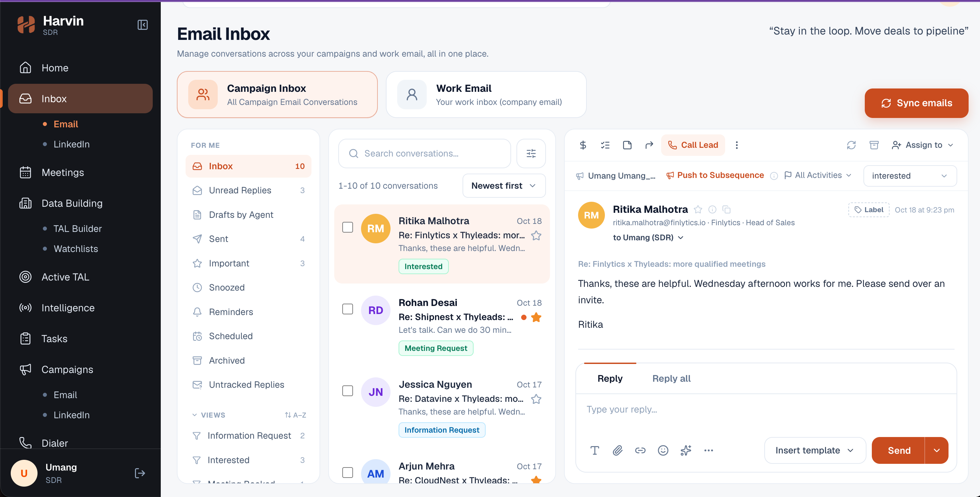This screenshot has height=497, width=980.
Task: Open Meetings in the sidebar
Action: point(80,172)
